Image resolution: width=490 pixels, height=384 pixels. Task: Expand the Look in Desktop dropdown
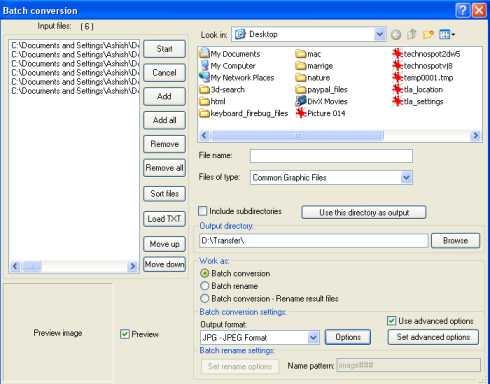[x=380, y=34]
